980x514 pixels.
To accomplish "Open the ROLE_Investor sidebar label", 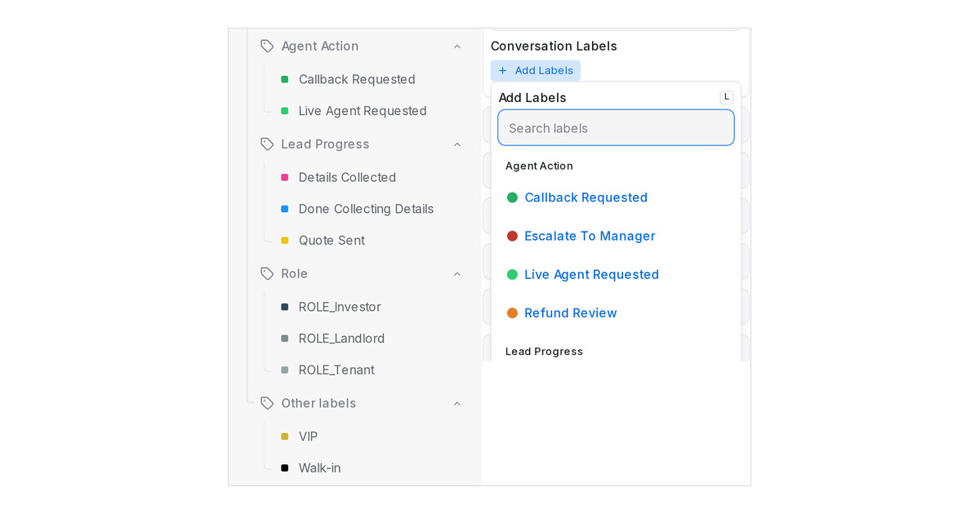I will (340, 307).
